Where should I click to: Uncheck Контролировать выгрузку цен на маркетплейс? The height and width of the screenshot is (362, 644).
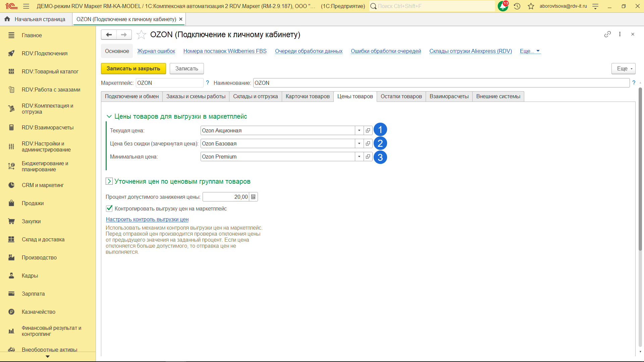[x=109, y=208]
